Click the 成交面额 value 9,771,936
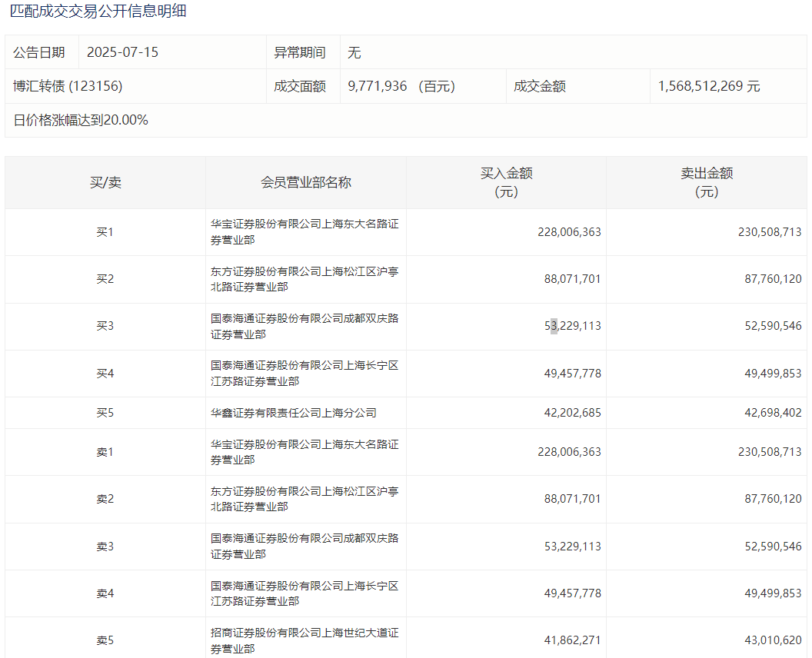Viewport: 812px width, 658px height. point(378,86)
